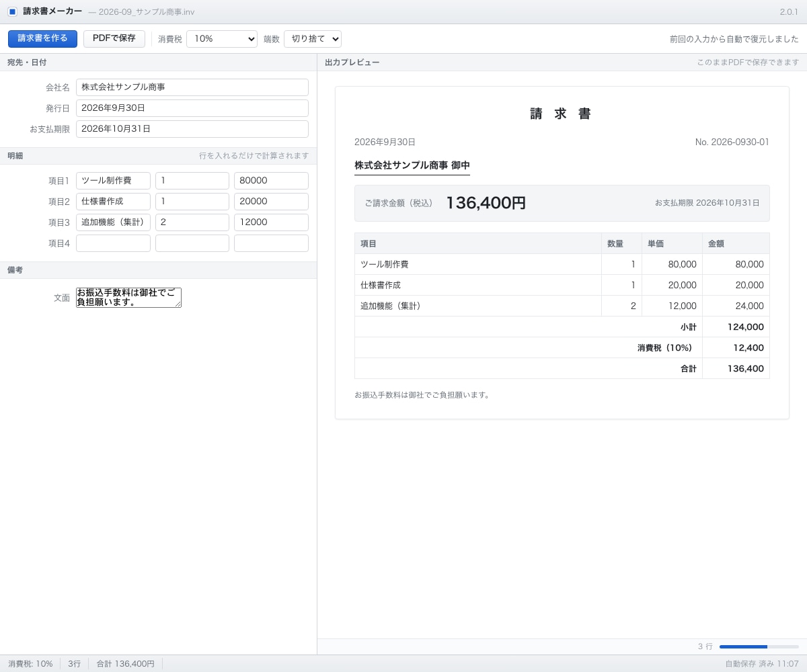Click the preview progress bar
The height and width of the screenshot is (672, 807).
tap(759, 646)
